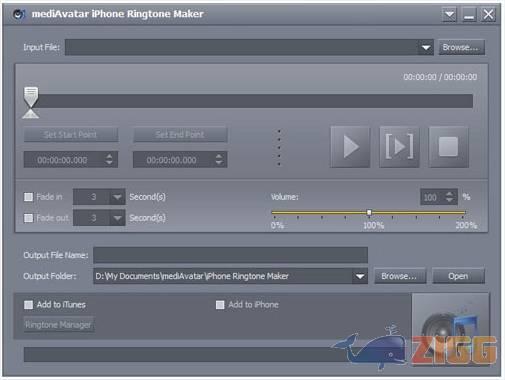Viewport: 505px width, 380px height.
Task: Click the start time stepper arrows
Action: (109, 160)
